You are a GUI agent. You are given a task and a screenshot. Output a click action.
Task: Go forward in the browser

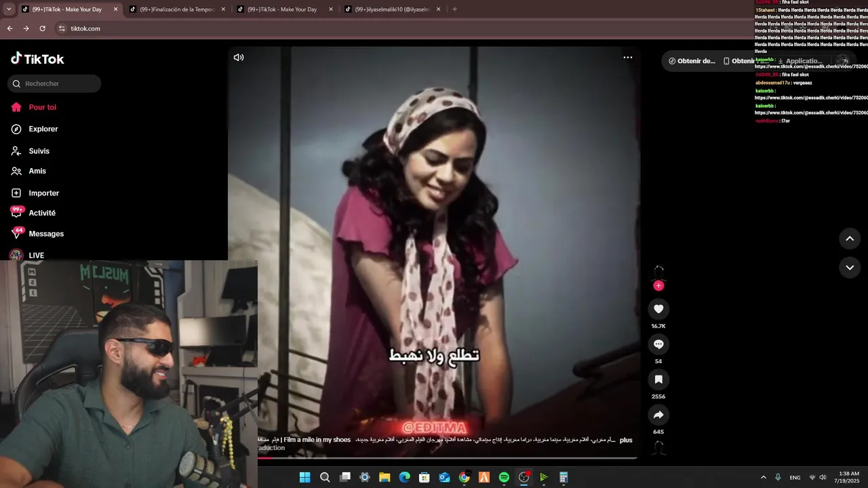pyautogui.click(x=26, y=28)
